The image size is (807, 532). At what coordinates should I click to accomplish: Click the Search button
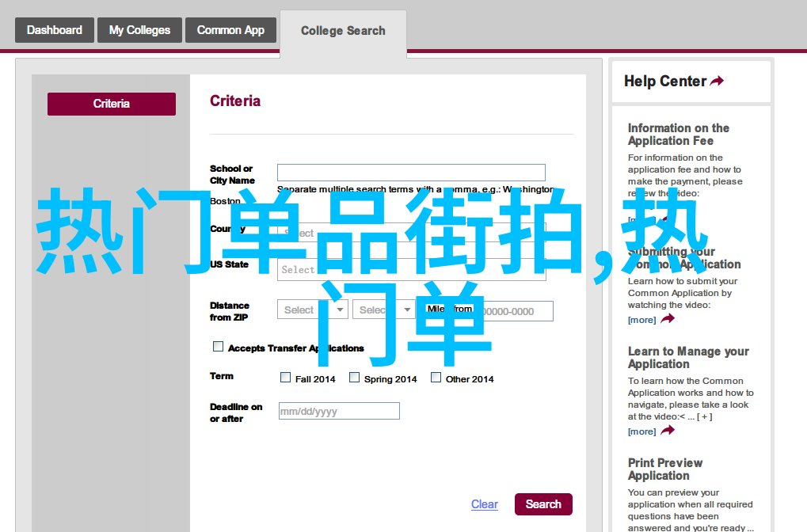(543, 504)
